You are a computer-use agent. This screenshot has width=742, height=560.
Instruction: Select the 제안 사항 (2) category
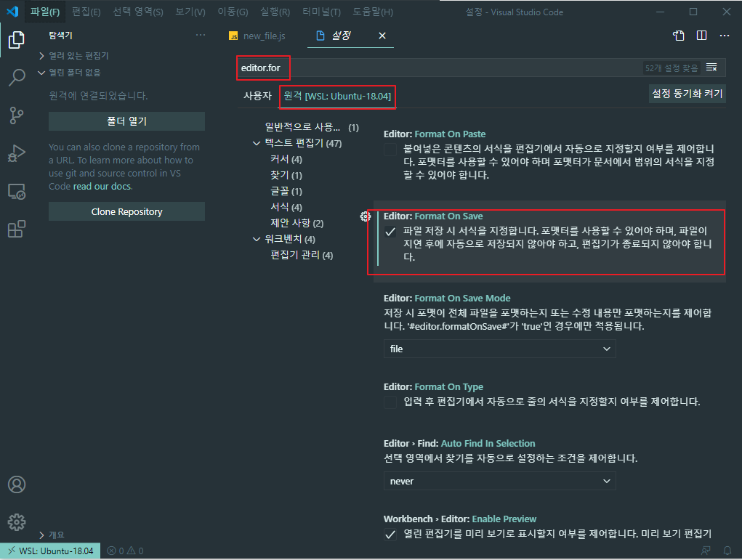click(x=297, y=223)
